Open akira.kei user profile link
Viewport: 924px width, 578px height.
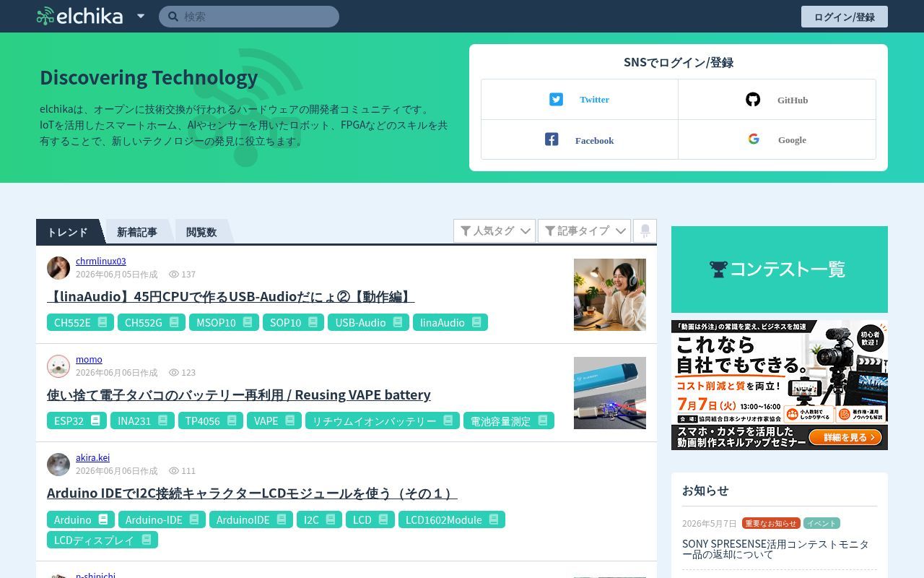92,457
